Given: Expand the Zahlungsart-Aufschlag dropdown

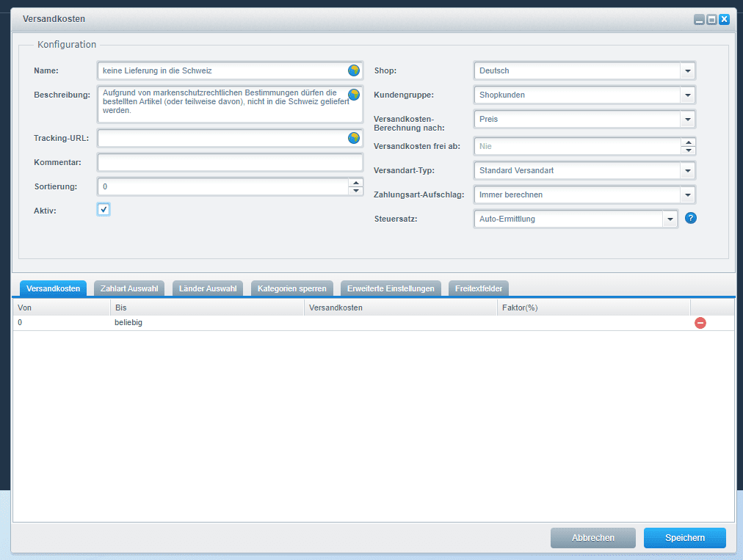Looking at the screenshot, I should click(687, 195).
